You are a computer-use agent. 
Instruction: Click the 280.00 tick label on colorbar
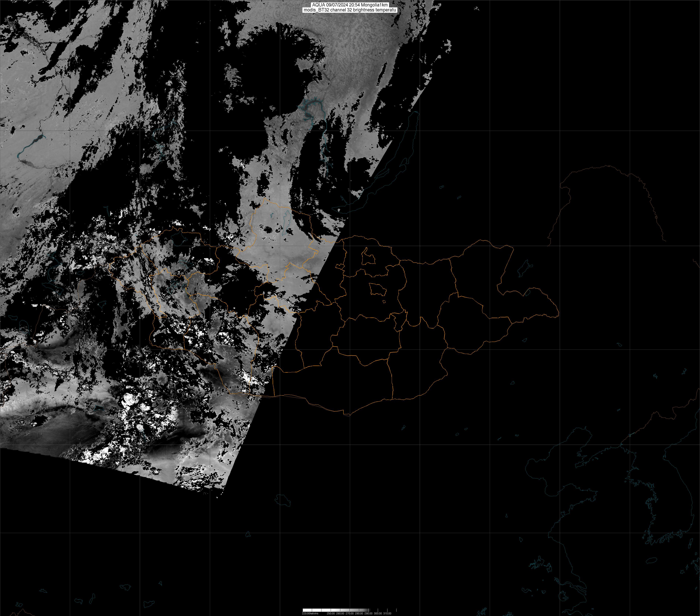point(359,613)
